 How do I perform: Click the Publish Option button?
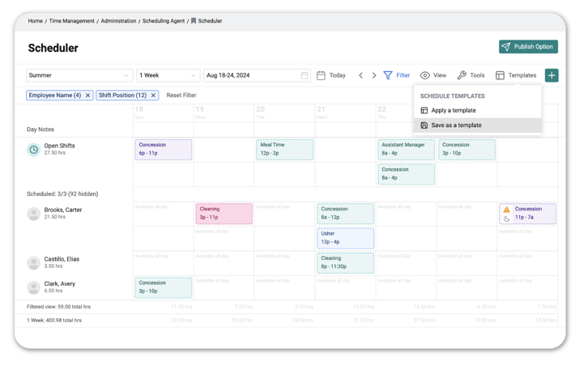pyautogui.click(x=528, y=47)
